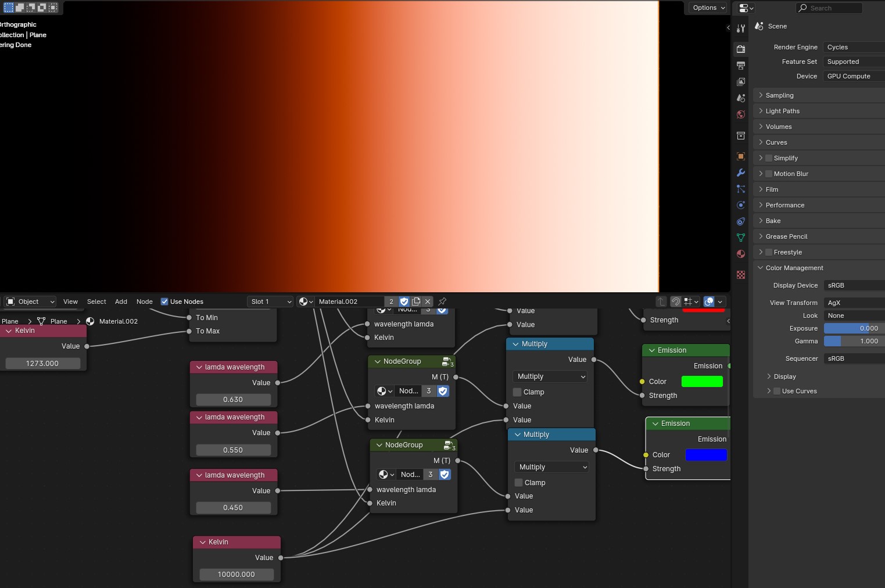
Task: Click the material browse sphere icon in header
Action: pos(306,302)
